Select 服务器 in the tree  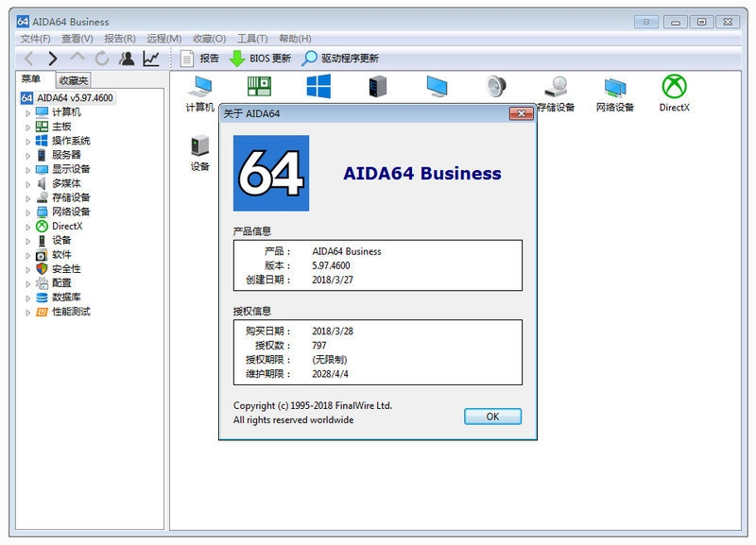point(66,155)
